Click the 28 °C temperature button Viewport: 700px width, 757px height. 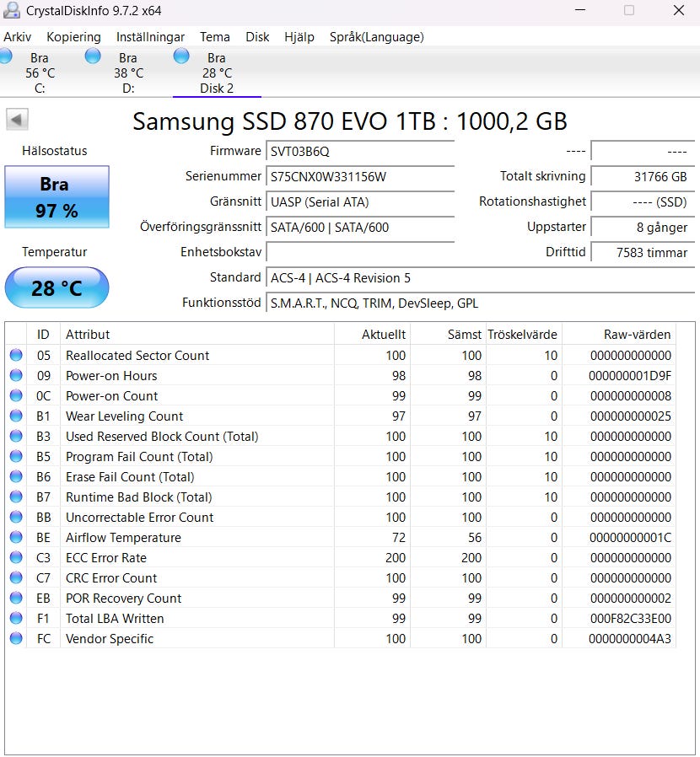click(57, 288)
